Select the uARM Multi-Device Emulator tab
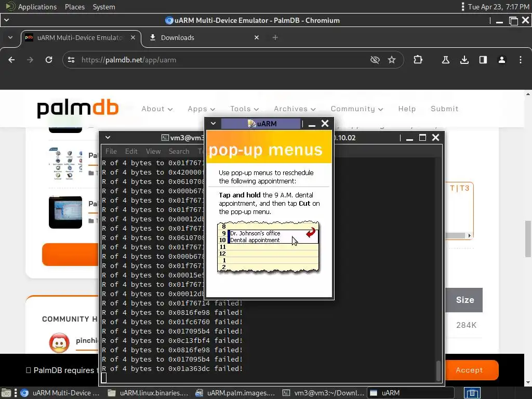The image size is (532, 399). 80,37
